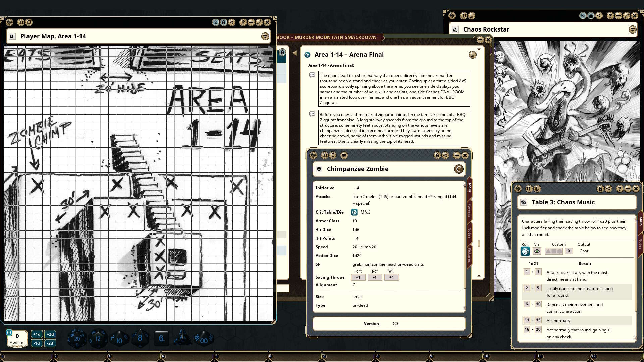
Task: Open help for Player Map window
Action: pyautogui.click(x=243, y=22)
